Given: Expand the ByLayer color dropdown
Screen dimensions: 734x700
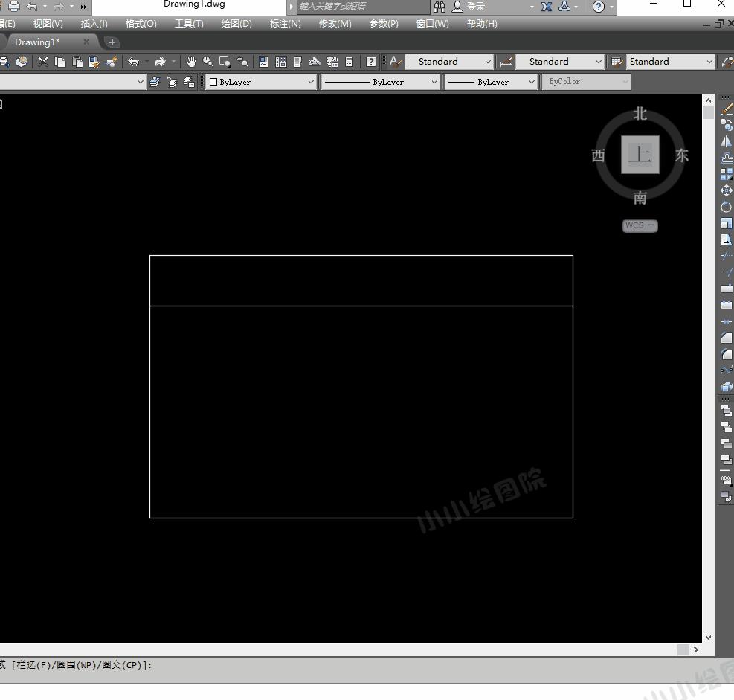Looking at the screenshot, I should pyautogui.click(x=261, y=82).
